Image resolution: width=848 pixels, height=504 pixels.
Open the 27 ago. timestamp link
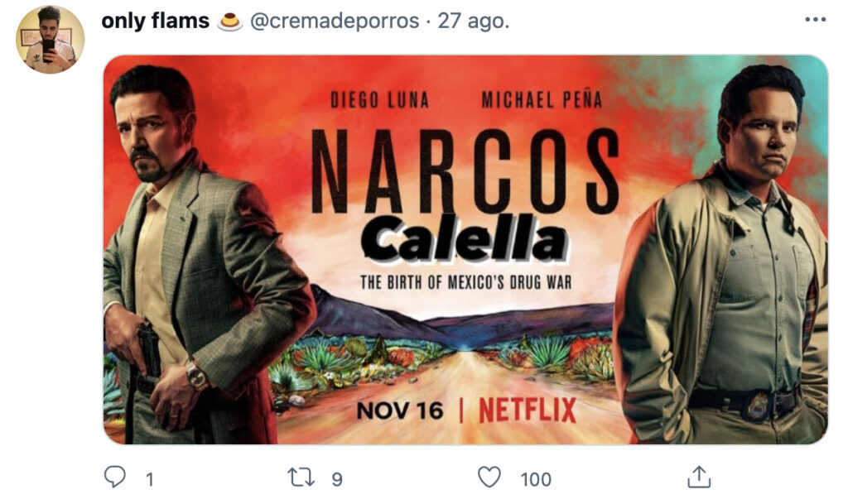click(x=473, y=21)
